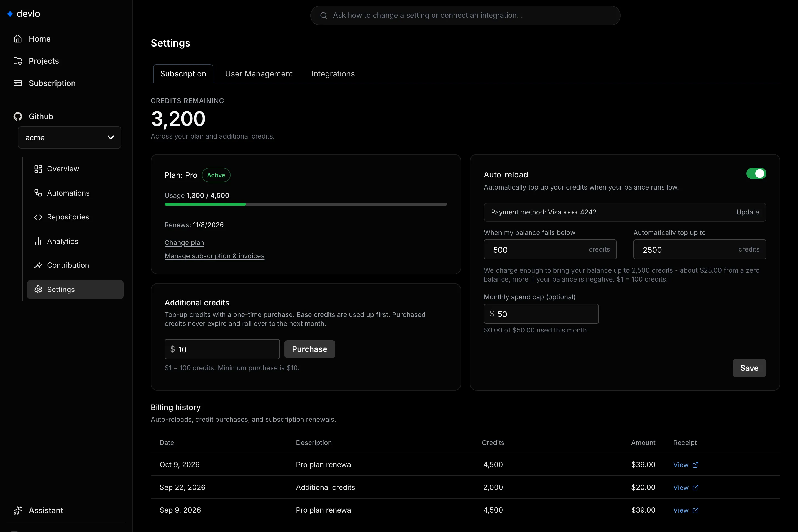798x532 pixels.
Task: Open external receipt icon for Oct 9, 2026
Action: tap(695, 465)
